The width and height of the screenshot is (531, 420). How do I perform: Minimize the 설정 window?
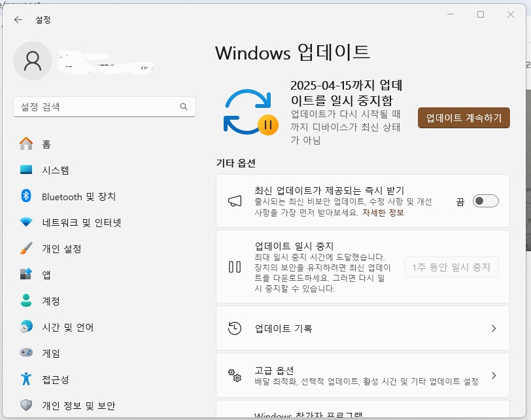pos(451,14)
